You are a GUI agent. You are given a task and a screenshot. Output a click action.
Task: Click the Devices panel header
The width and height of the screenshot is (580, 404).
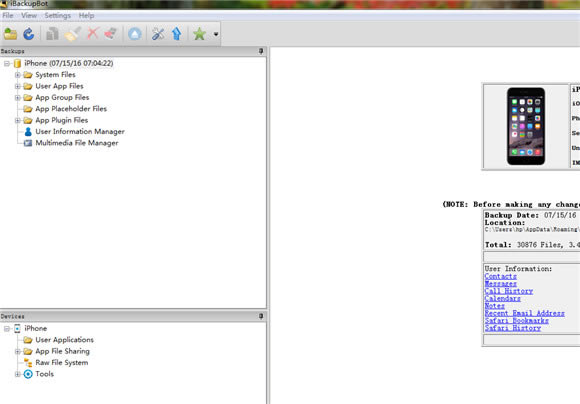point(133,316)
